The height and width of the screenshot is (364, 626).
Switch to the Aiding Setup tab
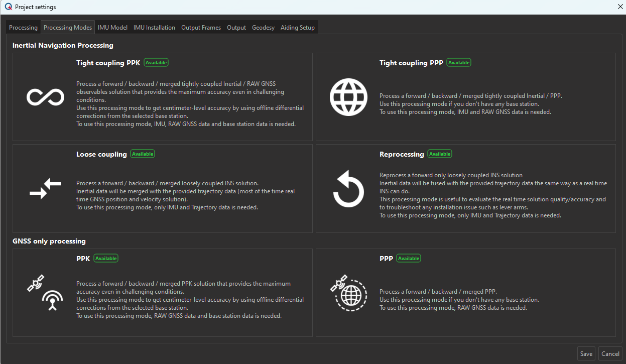pyautogui.click(x=297, y=28)
